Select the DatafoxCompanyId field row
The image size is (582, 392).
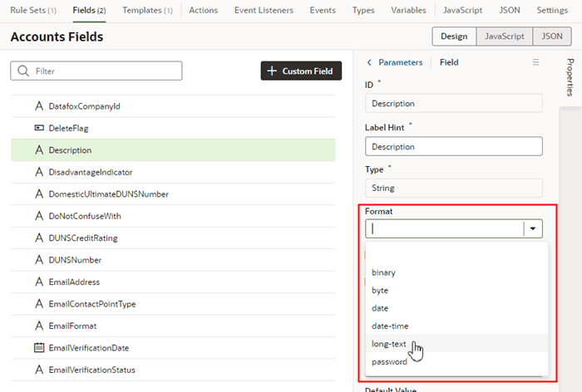coord(173,106)
